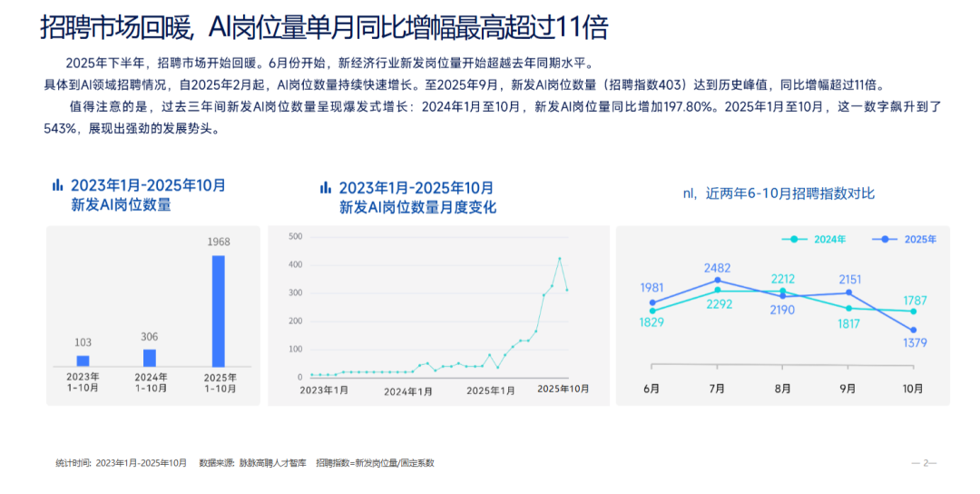Viewport: 980px width, 494px height.
Task: Click the y-axis value 200
Action: click(296, 321)
